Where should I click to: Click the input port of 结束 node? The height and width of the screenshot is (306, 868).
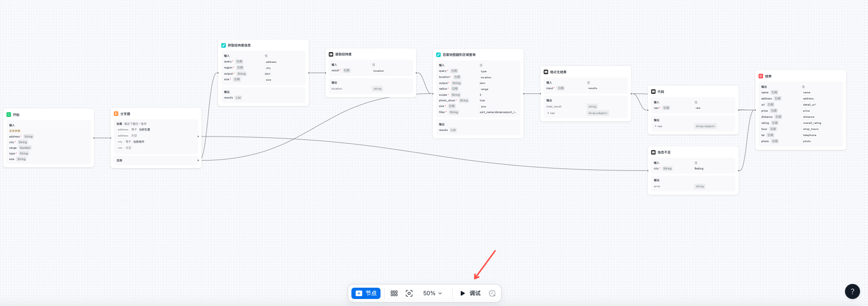pyautogui.click(x=755, y=110)
